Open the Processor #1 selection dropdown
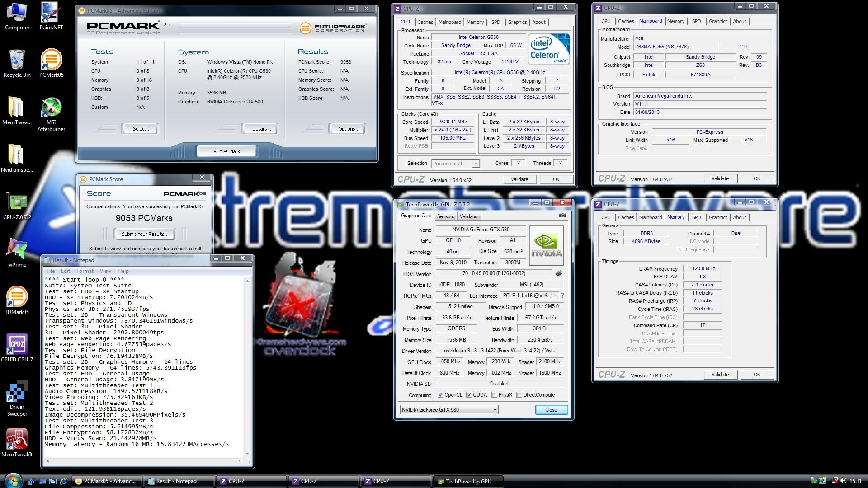Screen dimensions: 868x488 coord(455,164)
